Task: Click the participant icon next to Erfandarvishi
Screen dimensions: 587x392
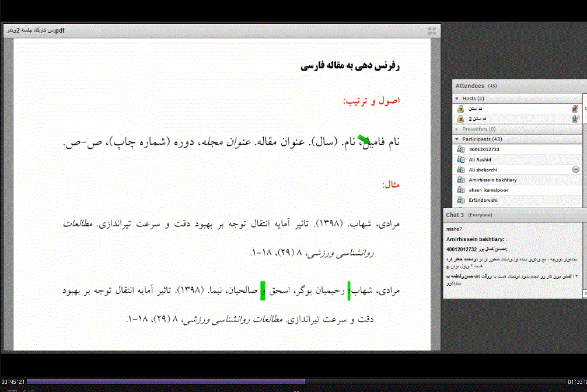Action: (x=460, y=199)
